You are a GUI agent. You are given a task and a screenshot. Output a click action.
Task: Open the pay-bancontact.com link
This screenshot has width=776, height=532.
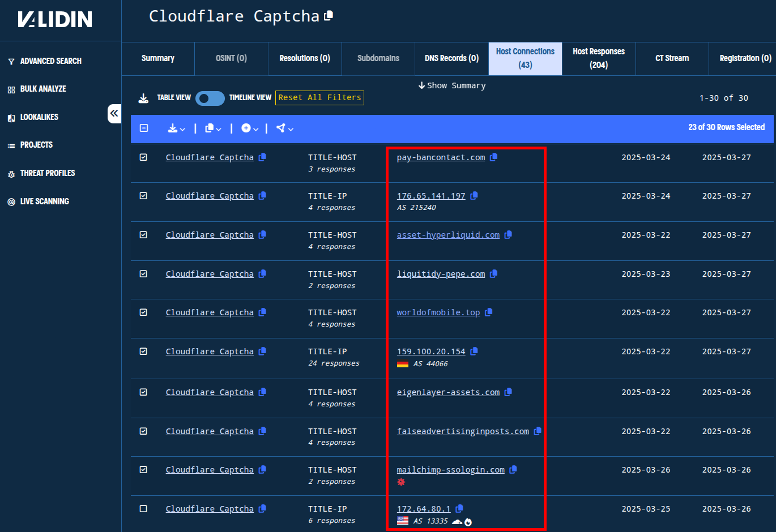point(441,157)
